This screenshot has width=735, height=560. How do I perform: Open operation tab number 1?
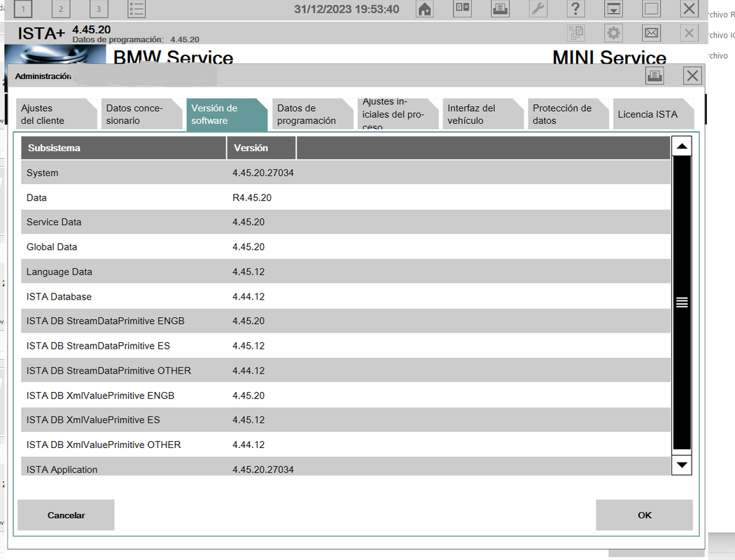(x=23, y=9)
